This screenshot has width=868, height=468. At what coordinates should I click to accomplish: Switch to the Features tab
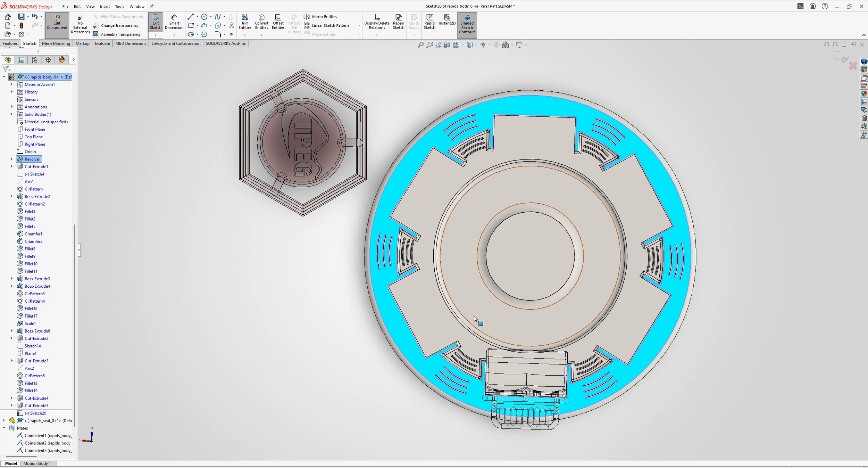[x=10, y=43]
